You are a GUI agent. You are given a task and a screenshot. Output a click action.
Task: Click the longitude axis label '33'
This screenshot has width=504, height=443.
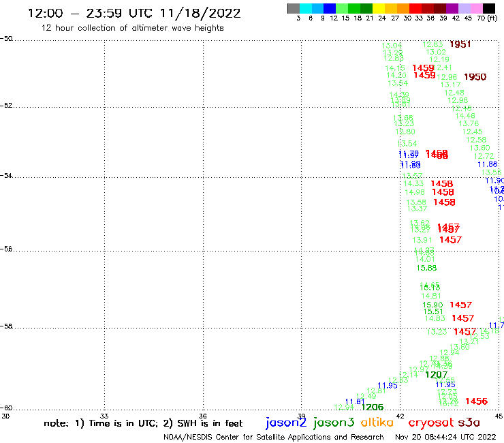pyautogui.click(x=104, y=416)
